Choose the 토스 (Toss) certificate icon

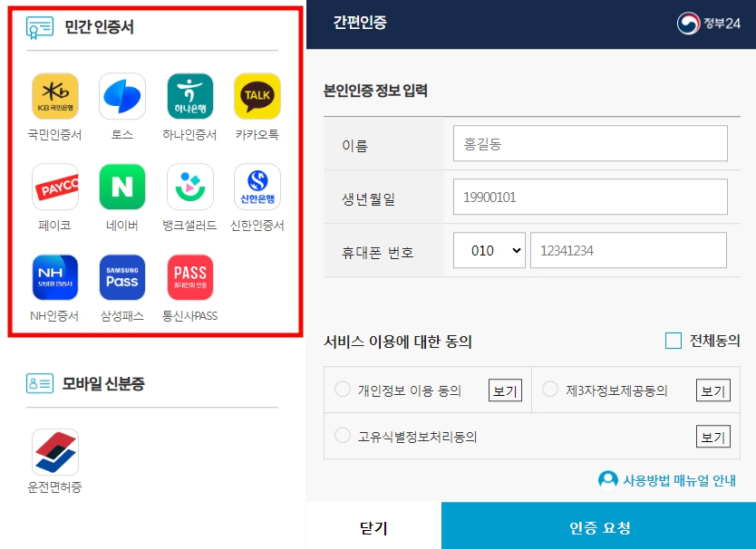tap(122, 96)
